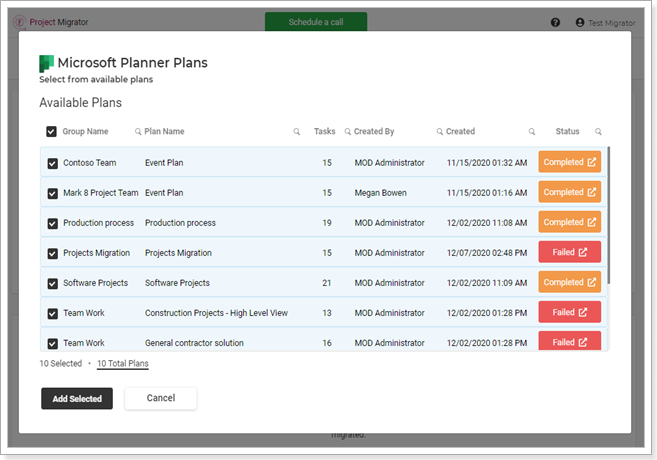Uncheck the Construction Projects plan checkbox
Screen dimensions: 657x460
click(52, 313)
